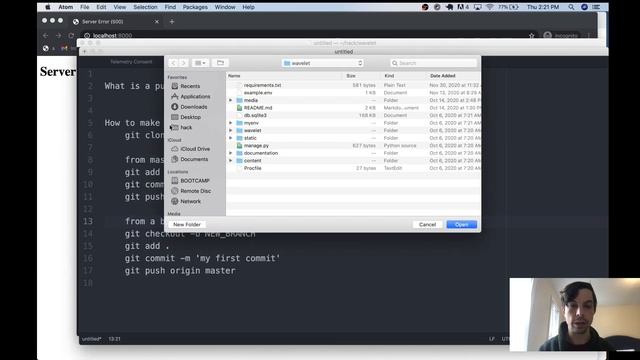Go forward in the file dialog
Image resolution: width=640 pixels, height=360 pixels.
tap(183, 63)
